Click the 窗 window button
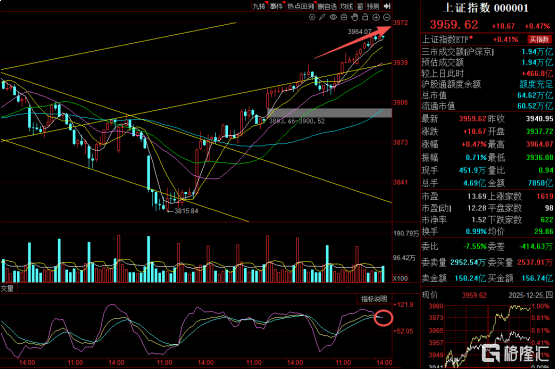 (360, 6)
